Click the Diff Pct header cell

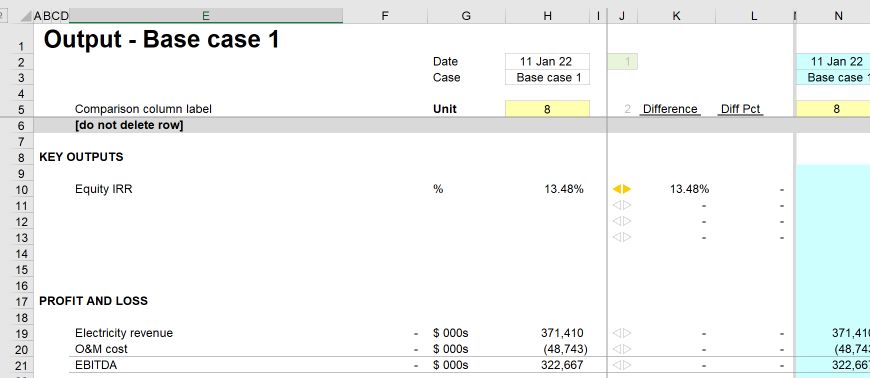[x=740, y=109]
